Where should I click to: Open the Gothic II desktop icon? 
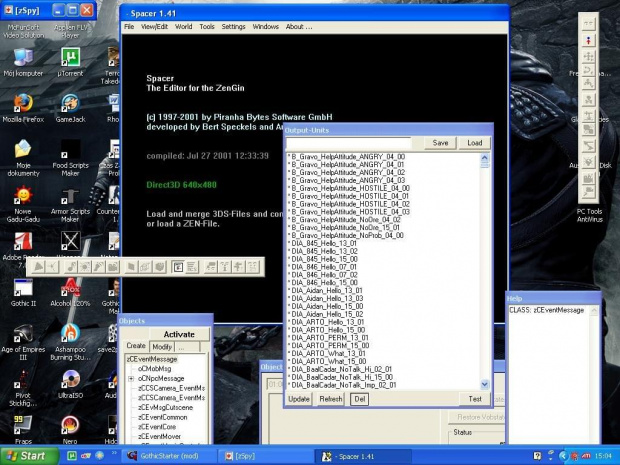pos(23,293)
